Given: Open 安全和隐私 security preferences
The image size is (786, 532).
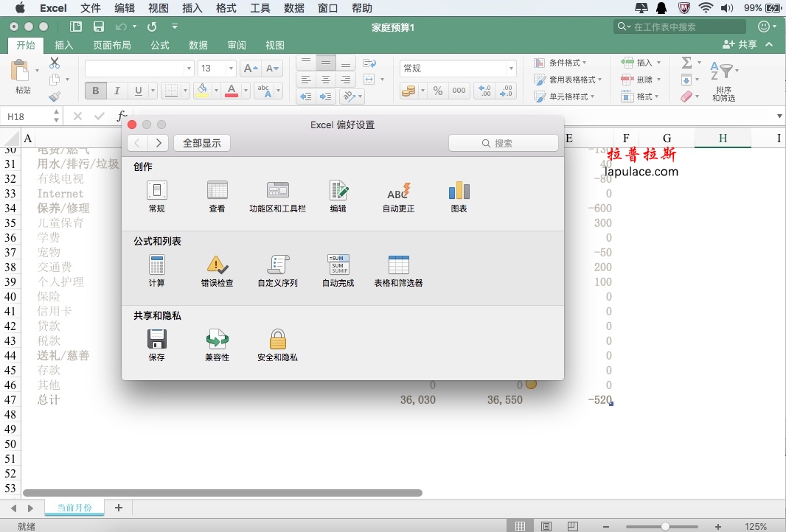Looking at the screenshot, I should (x=277, y=345).
